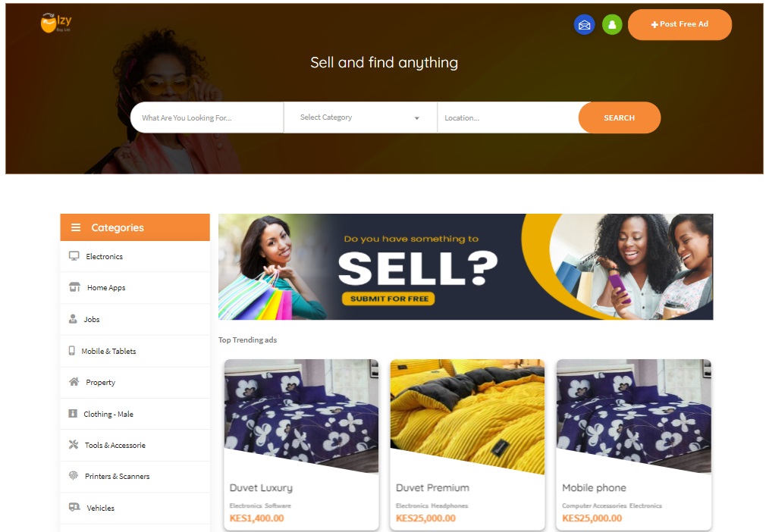Viewport: 769px width, 532px height.
Task: Focus the What Are You Looking For field
Action: point(207,117)
